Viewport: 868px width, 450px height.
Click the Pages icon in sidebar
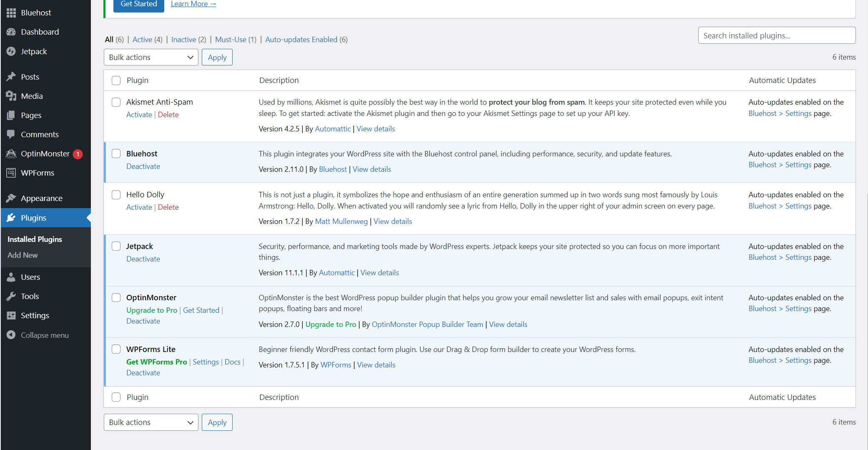pyautogui.click(x=11, y=115)
